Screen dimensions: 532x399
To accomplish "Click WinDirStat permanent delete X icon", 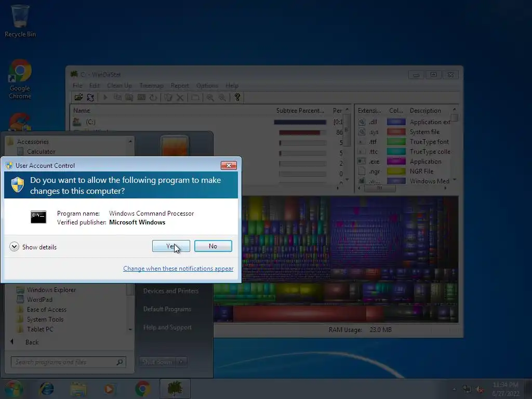I will click(180, 98).
